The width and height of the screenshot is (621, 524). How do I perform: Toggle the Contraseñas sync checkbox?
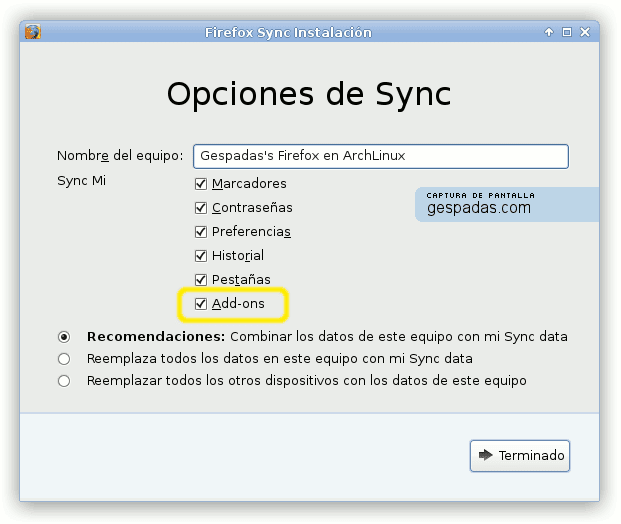(x=201, y=208)
